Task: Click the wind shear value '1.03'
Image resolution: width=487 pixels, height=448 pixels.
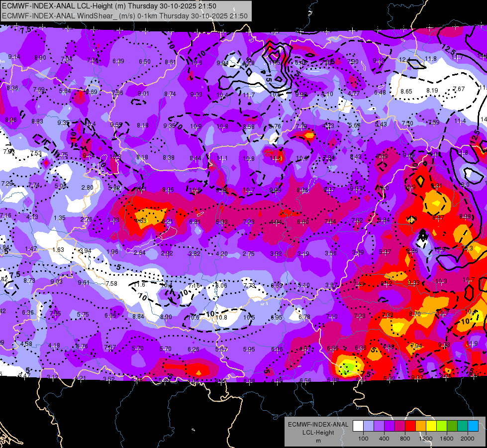Action: (x=113, y=220)
